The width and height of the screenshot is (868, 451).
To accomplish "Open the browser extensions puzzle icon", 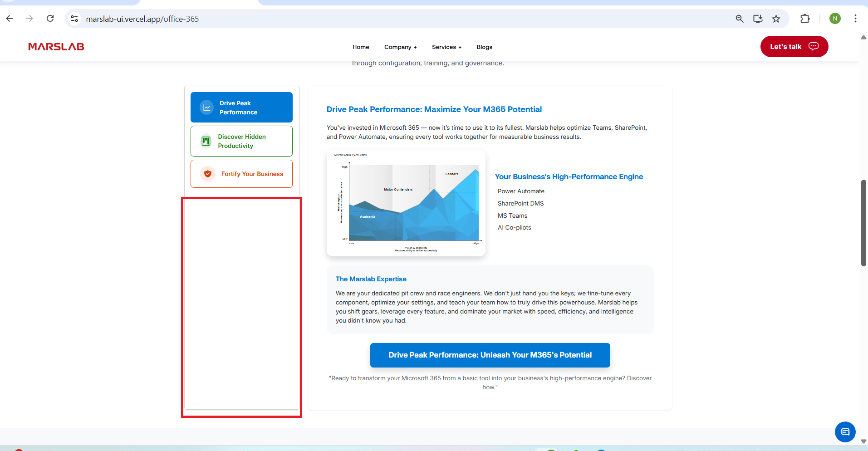I will click(804, 19).
